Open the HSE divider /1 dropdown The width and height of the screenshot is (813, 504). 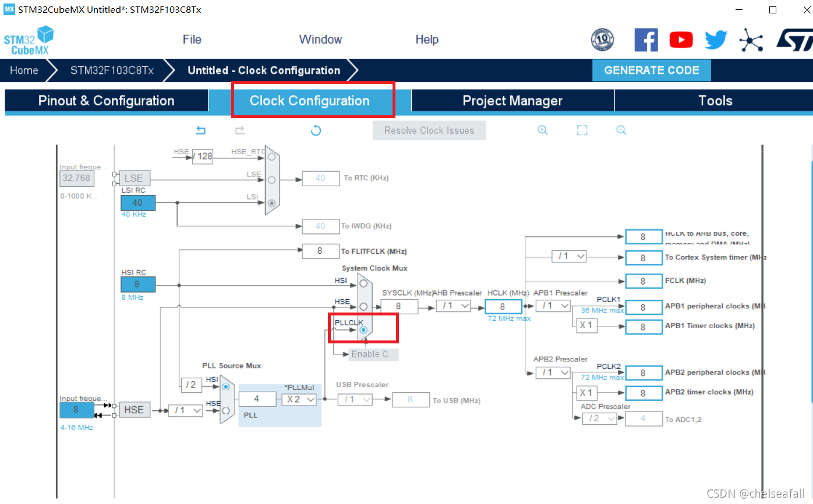pos(186,410)
